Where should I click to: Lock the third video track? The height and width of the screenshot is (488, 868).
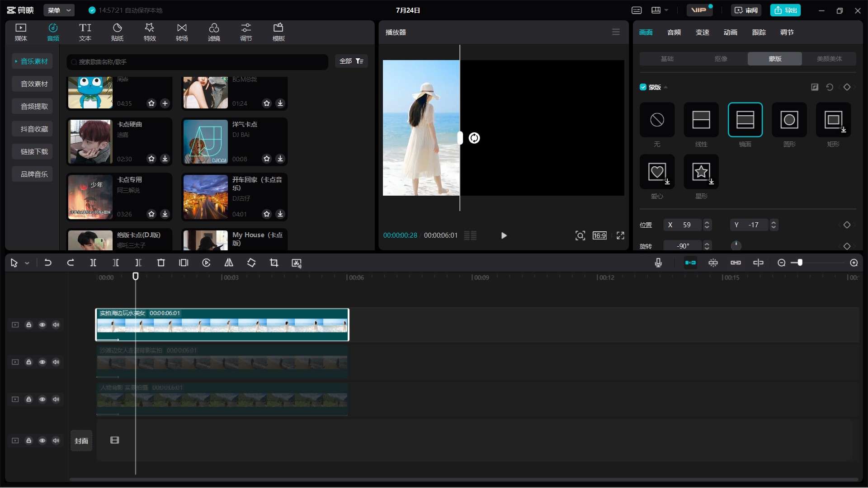[x=28, y=399]
